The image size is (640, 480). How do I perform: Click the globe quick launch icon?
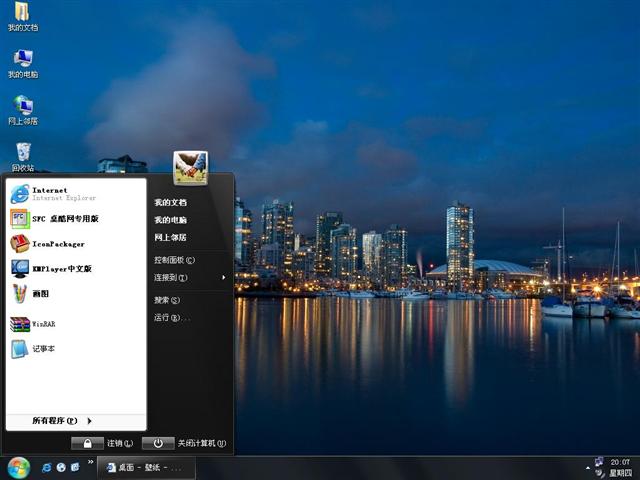[x=61, y=467]
